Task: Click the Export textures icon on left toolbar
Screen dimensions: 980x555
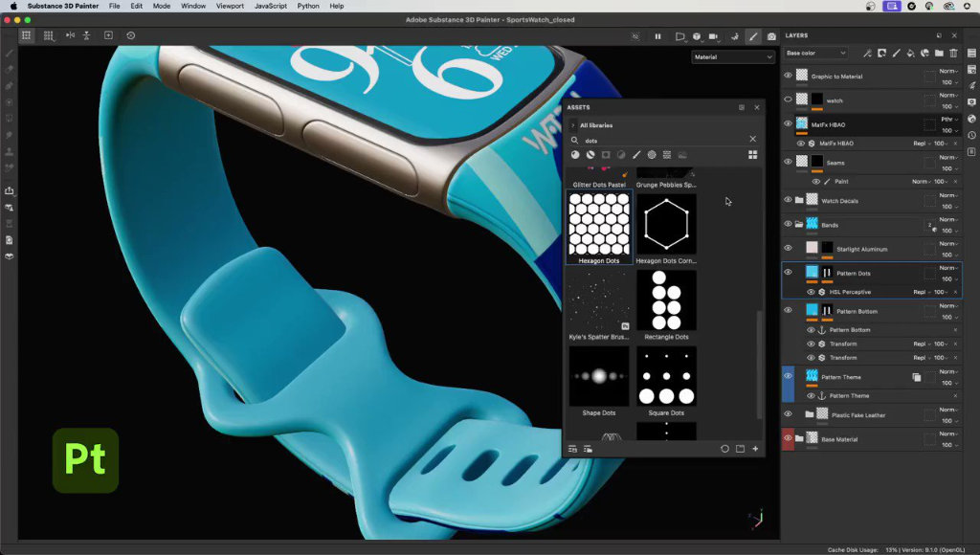Action: (x=10, y=190)
